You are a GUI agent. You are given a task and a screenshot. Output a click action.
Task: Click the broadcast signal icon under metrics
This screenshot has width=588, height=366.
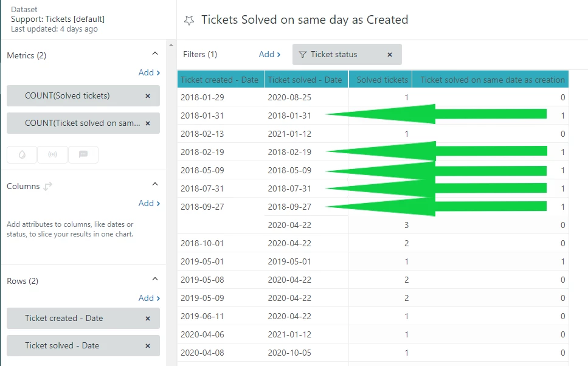(52, 154)
